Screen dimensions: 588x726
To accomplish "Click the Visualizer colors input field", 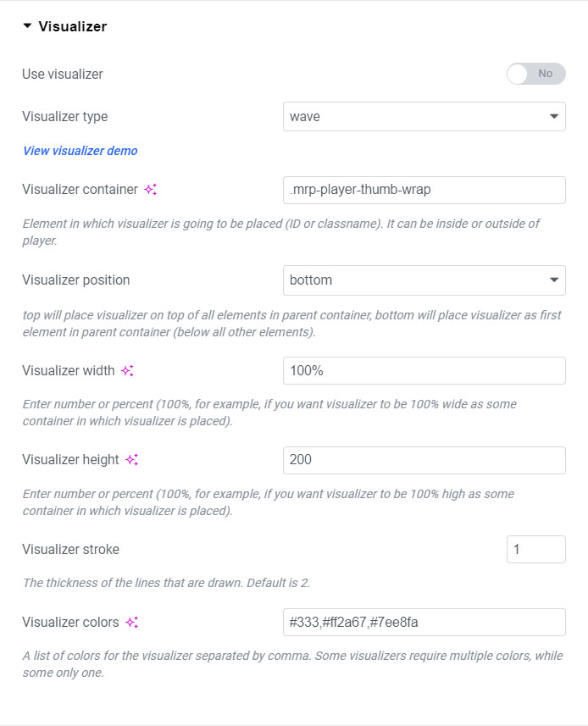I will click(x=424, y=622).
